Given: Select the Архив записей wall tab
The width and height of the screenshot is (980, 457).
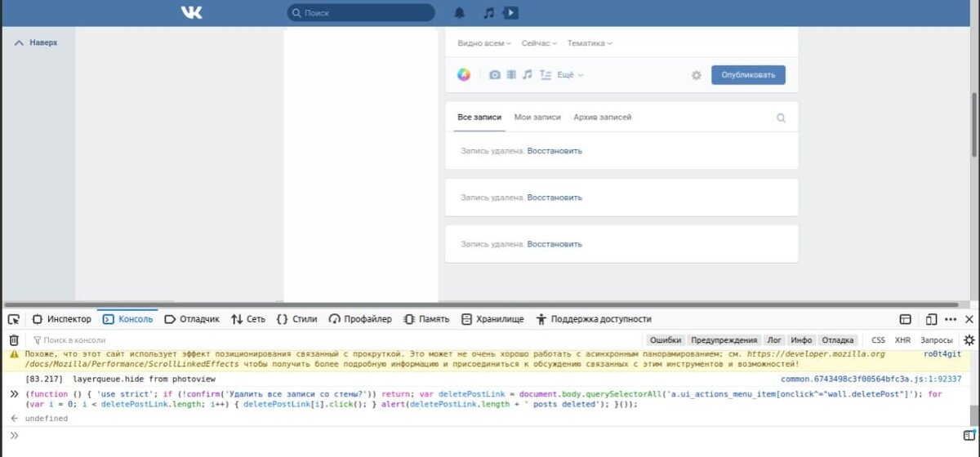Looking at the screenshot, I should (602, 118).
